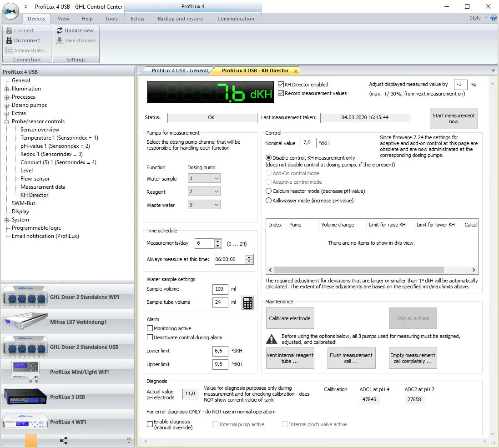Select the ProfiLux 4 WiFi device image
This screenshot has height=448, width=499.
[25, 422]
